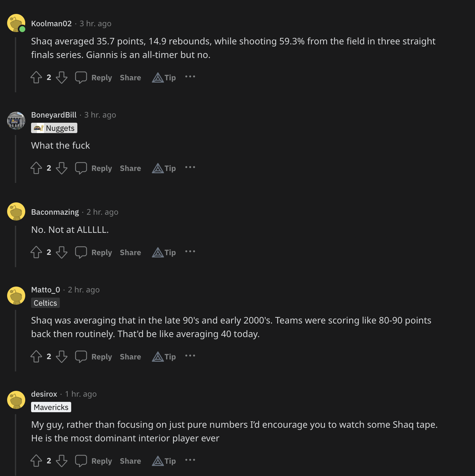Downvote BoneyardBill's comment
This screenshot has height=476, width=475.
[x=61, y=168]
